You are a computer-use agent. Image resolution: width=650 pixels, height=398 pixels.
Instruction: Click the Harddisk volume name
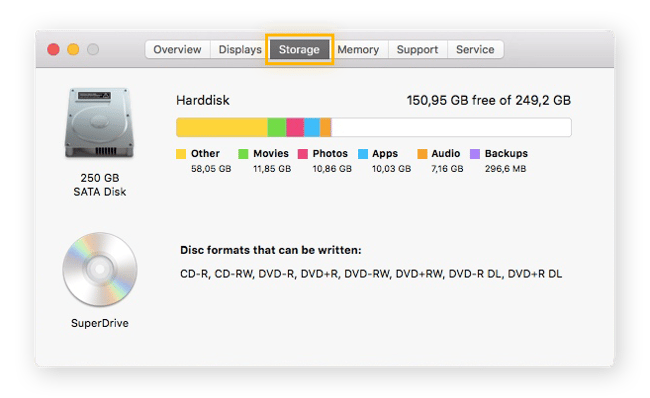(x=203, y=100)
